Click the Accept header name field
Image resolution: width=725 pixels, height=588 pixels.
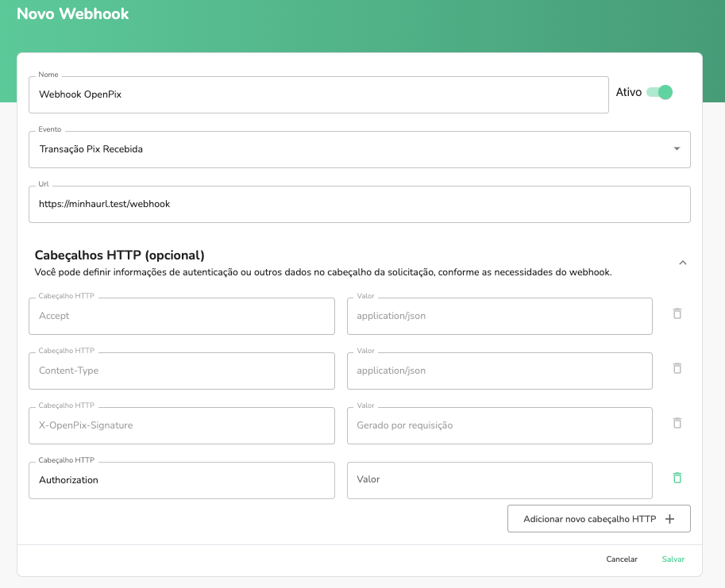point(181,316)
